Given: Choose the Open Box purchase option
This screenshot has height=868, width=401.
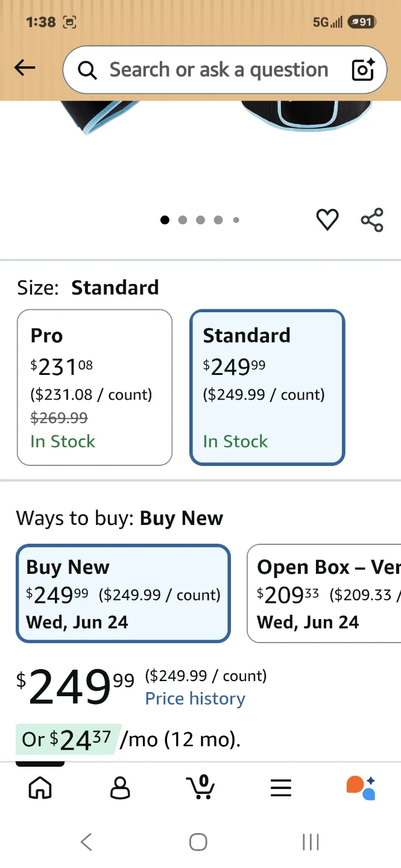Looking at the screenshot, I should coord(324,594).
